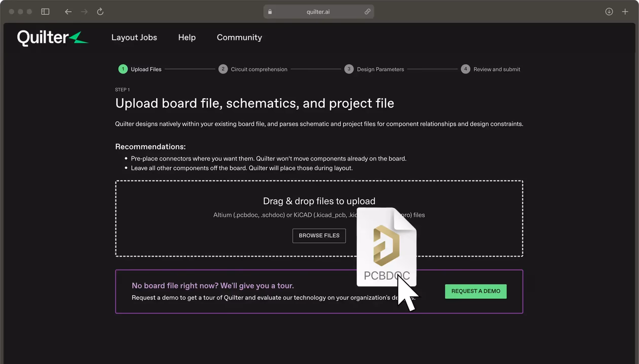Go back with the browser arrow
The height and width of the screenshot is (364, 639).
68,12
